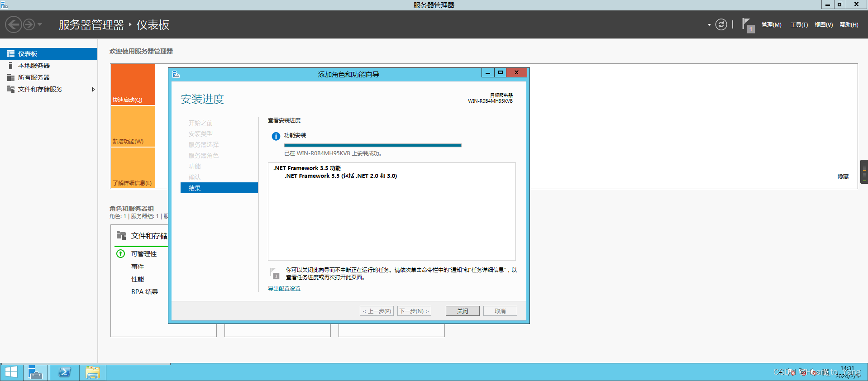Open the navigation history dropdown arrow

click(40, 24)
